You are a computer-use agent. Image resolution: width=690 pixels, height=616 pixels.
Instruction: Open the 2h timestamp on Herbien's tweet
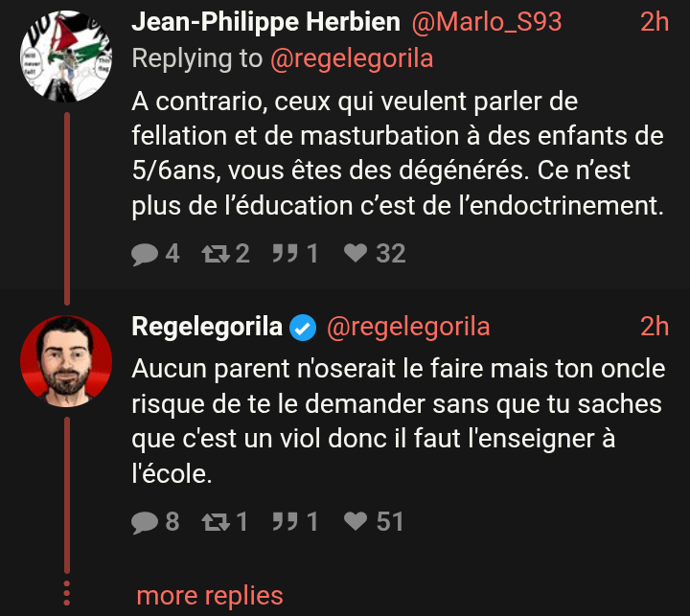(x=655, y=21)
